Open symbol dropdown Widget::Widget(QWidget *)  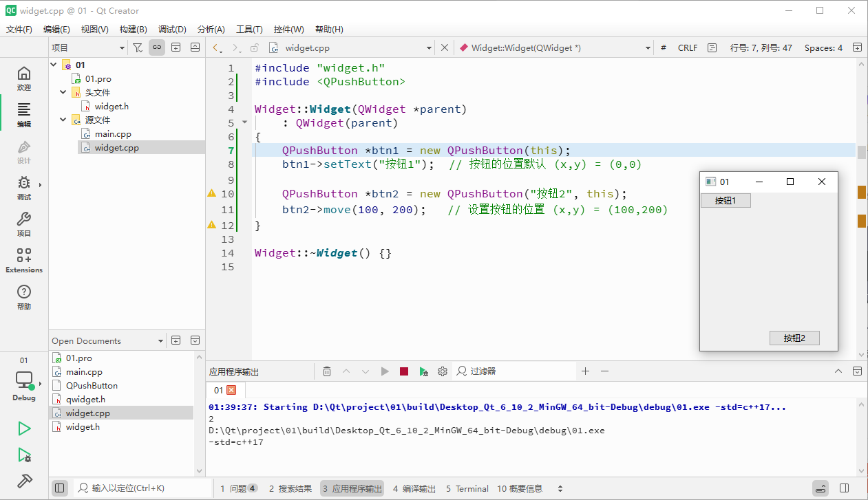[x=555, y=47]
